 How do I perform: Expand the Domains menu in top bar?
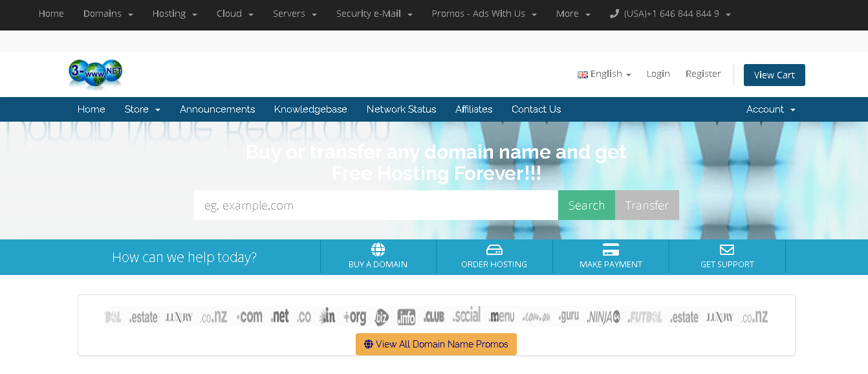(108, 14)
